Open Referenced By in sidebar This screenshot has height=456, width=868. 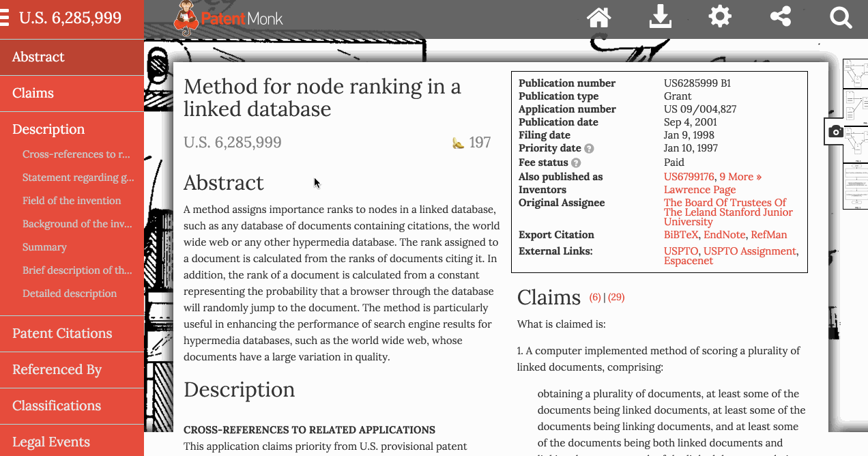[x=72, y=370]
